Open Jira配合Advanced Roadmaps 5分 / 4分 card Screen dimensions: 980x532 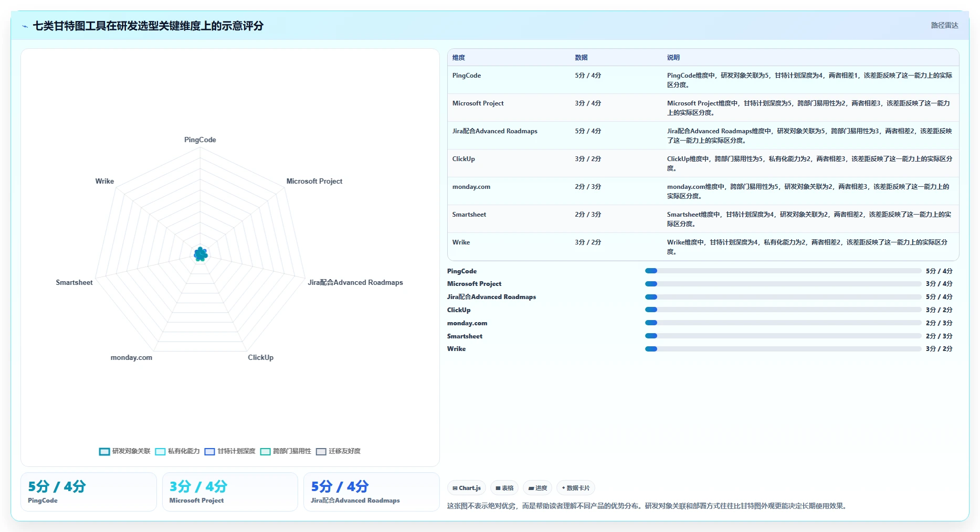(x=371, y=492)
